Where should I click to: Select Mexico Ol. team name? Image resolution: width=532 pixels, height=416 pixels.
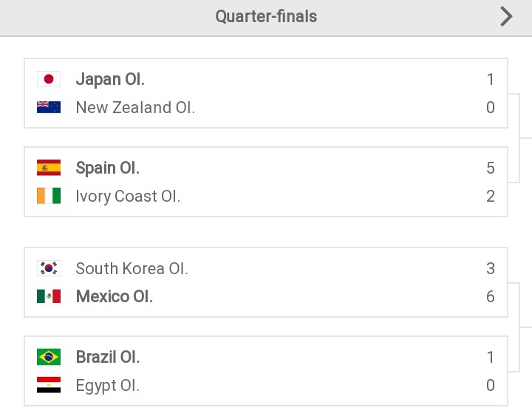click(115, 296)
